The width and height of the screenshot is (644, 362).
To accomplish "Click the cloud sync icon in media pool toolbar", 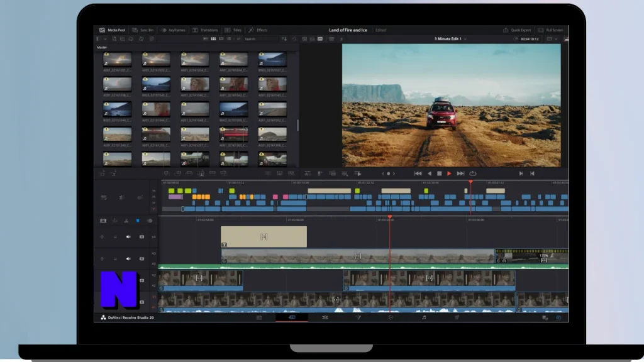I will point(131,39).
